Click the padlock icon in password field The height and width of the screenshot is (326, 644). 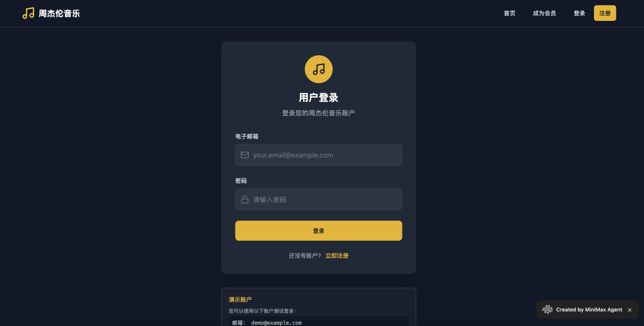[245, 199]
